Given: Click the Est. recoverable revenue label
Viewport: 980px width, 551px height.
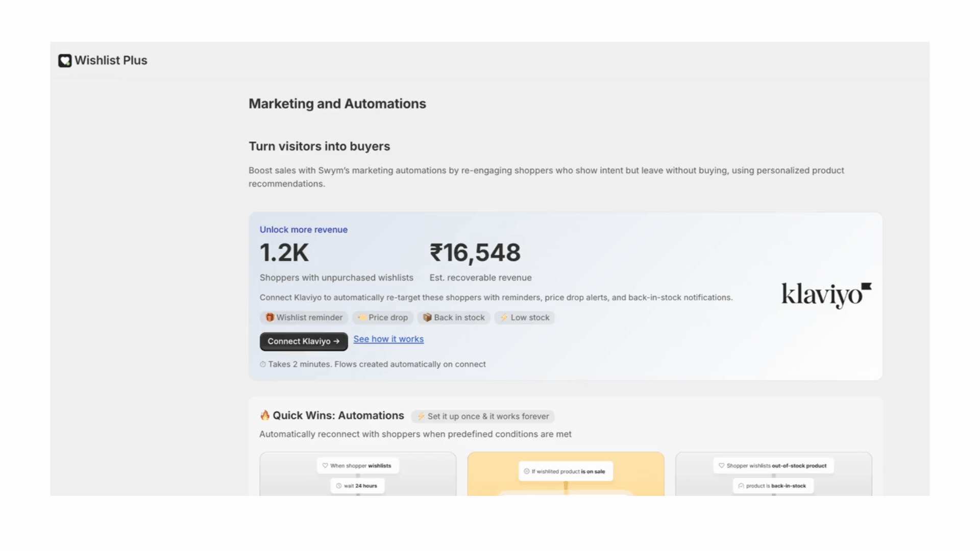Looking at the screenshot, I should click(480, 278).
